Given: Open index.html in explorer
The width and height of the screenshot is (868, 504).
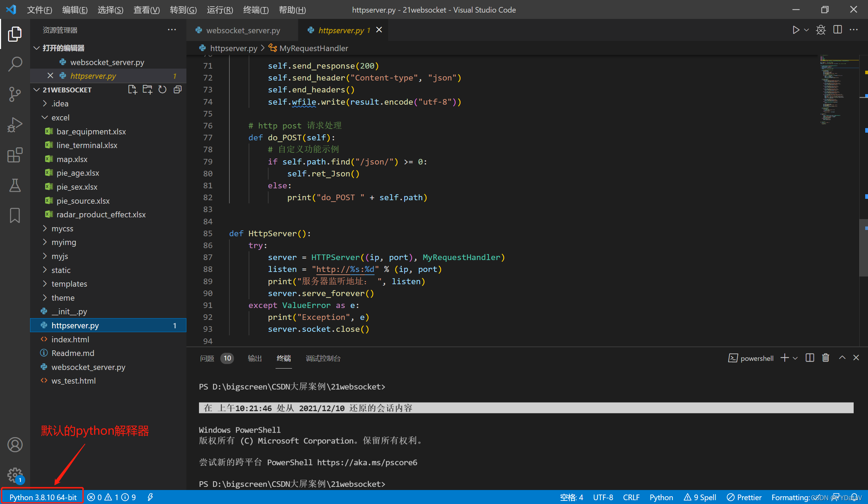Looking at the screenshot, I should (70, 339).
